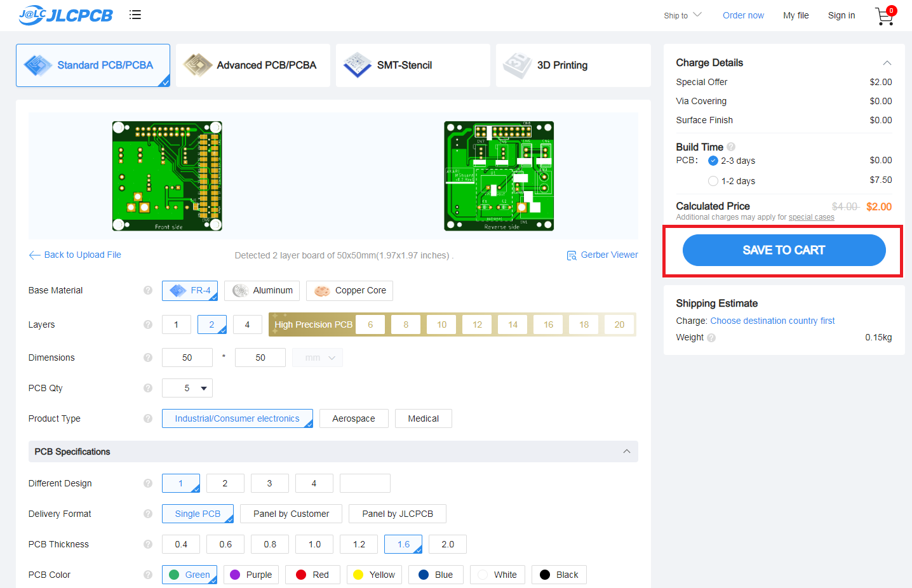This screenshot has width=912, height=588.
Task: Open the hamburger menu next to JLCPCB logo
Action: [135, 15]
